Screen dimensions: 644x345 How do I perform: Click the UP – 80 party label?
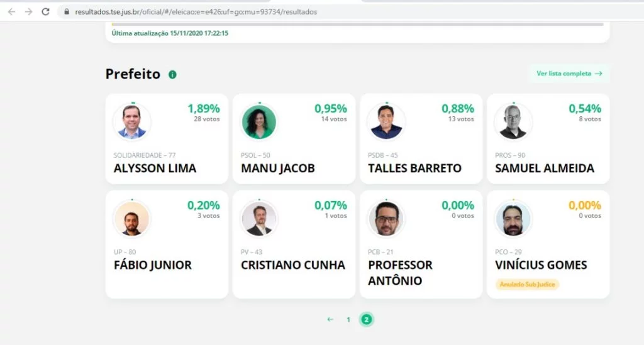125,252
